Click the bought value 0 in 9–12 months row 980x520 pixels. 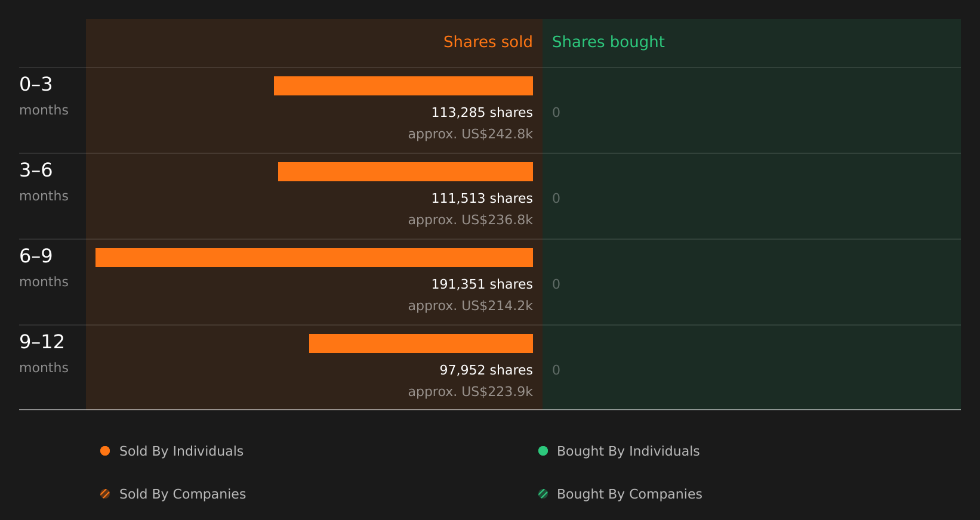point(556,370)
